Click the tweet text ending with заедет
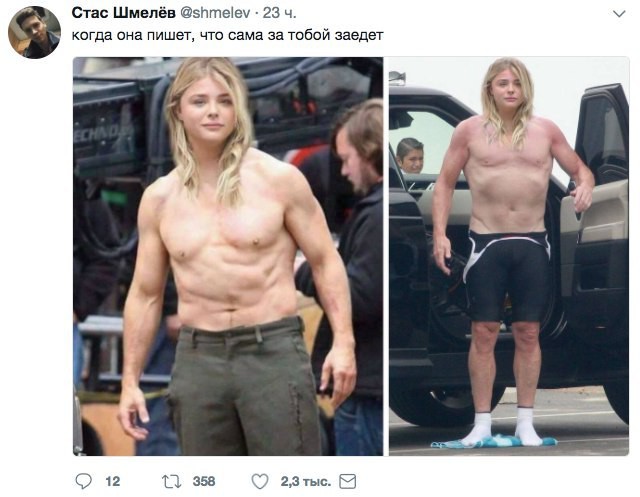Image resolution: width=640 pixels, height=497 pixels. click(228, 35)
